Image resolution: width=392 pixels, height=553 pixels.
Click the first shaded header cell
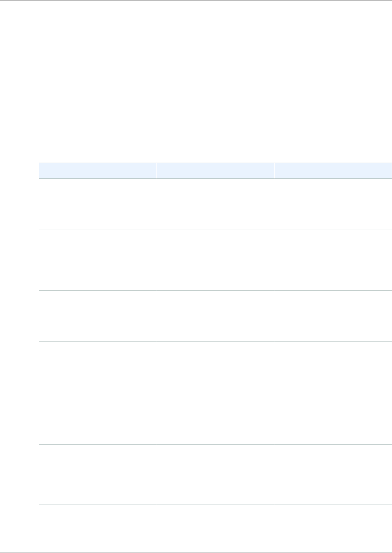click(x=97, y=171)
